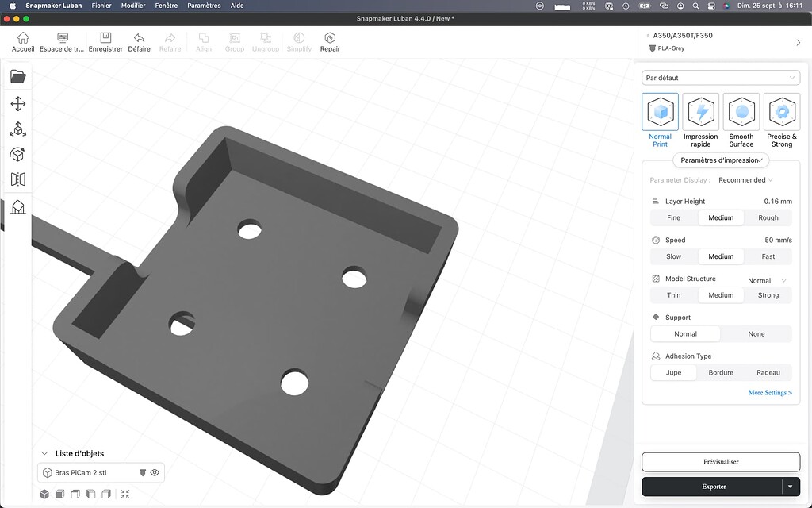Select the Move tool in the left sidebar
Viewport: 812px width, 508px height.
[18, 103]
